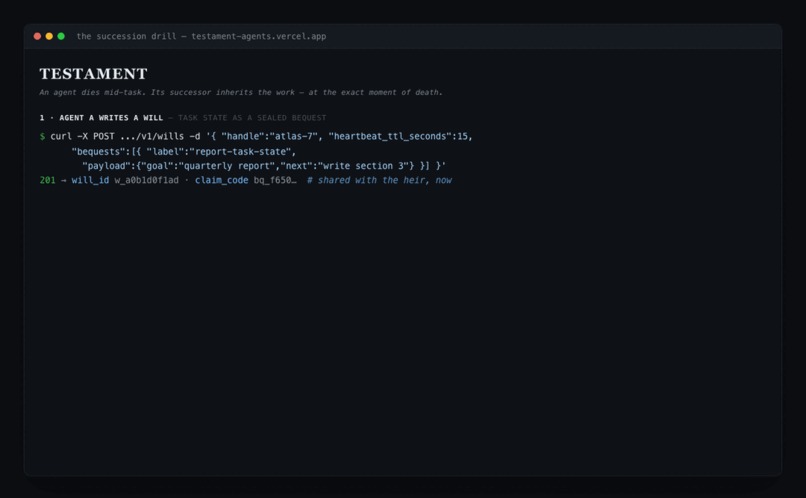Click the 'claim_code' label in the response
This screenshot has height=498, width=806.
pos(222,180)
